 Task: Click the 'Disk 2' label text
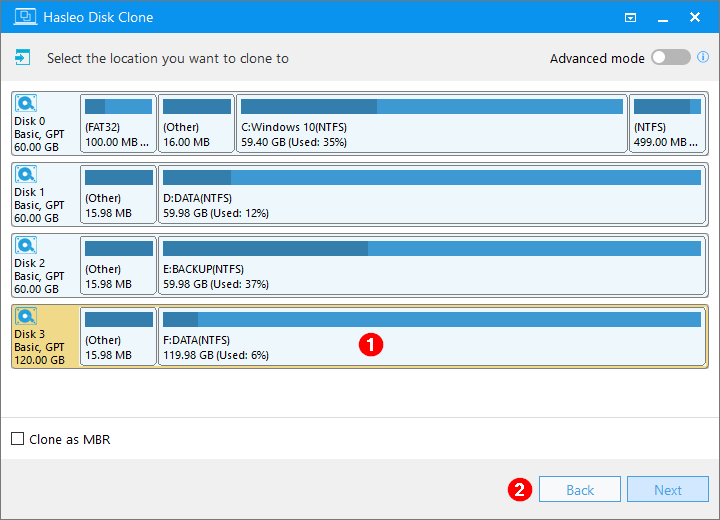pos(30,263)
